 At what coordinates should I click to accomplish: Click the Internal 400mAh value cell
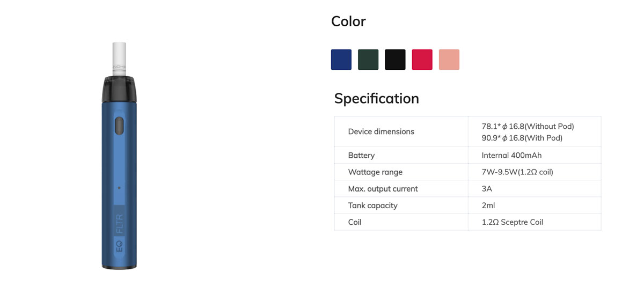(535, 155)
